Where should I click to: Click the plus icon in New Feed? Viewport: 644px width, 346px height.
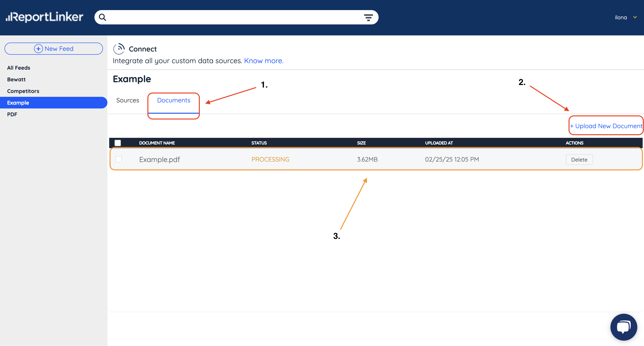point(38,49)
